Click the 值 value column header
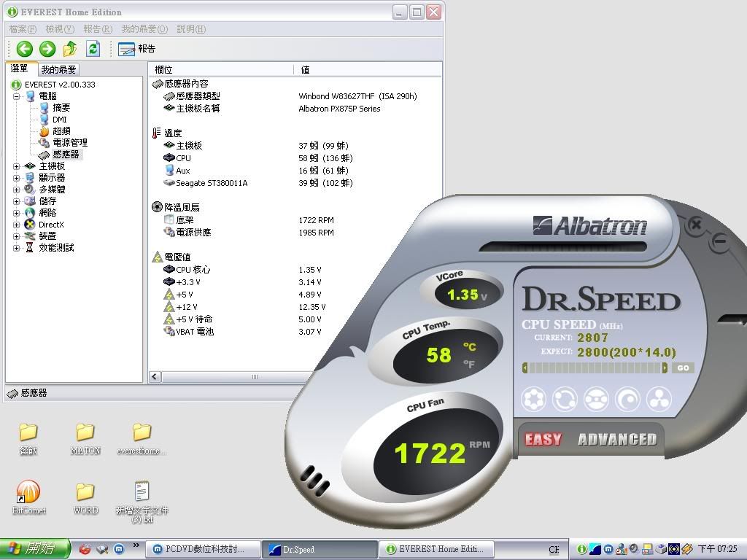This screenshot has width=747, height=560. pyautogui.click(x=368, y=69)
